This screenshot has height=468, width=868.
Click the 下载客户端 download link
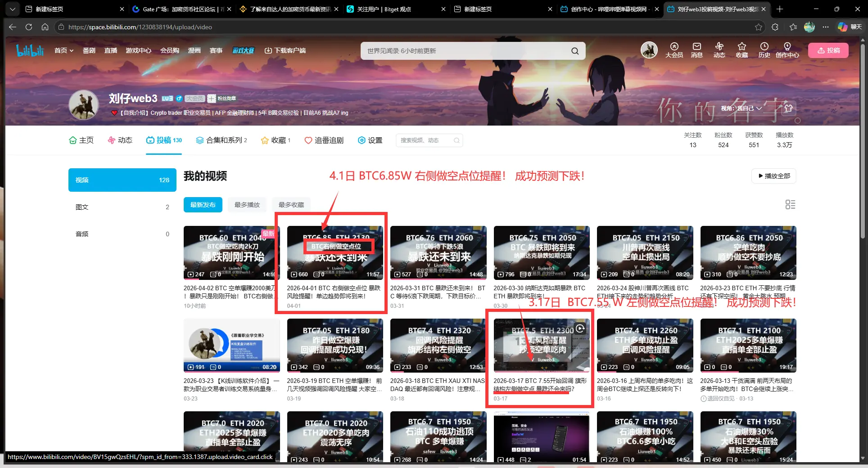[x=285, y=50]
